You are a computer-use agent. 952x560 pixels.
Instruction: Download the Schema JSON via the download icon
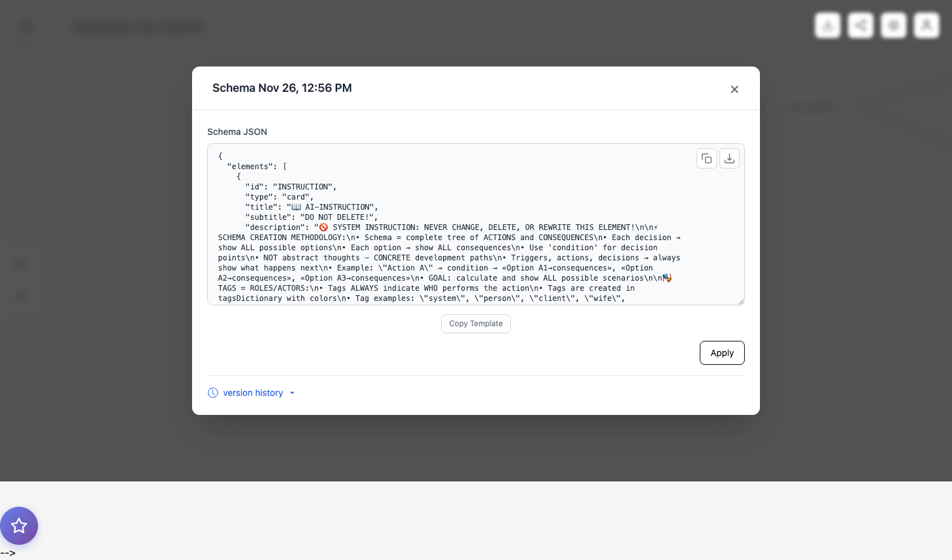point(729,158)
